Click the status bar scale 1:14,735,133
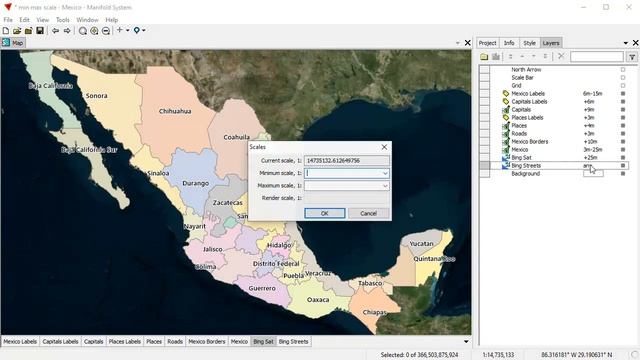640x360 pixels. 498,355
